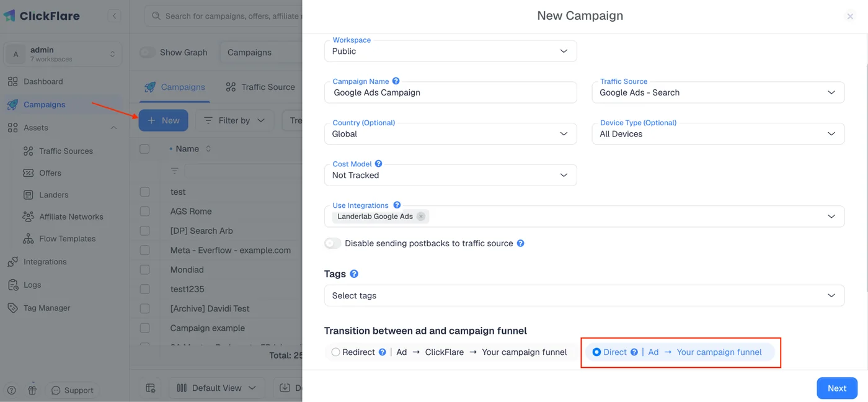
Task: Click the [Archive] Davidi Test row
Action: [216, 308]
